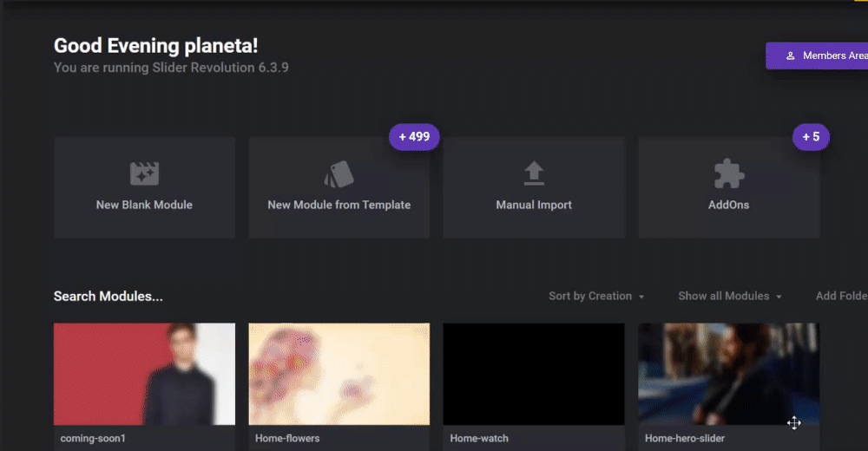
Task: Click the Good Evening planeta! heading
Action: point(155,45)
